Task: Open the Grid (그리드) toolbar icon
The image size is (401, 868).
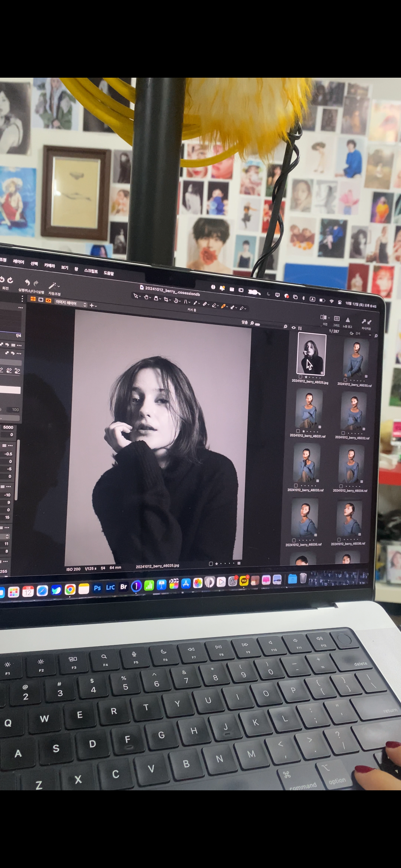Action: click(337, 319)
